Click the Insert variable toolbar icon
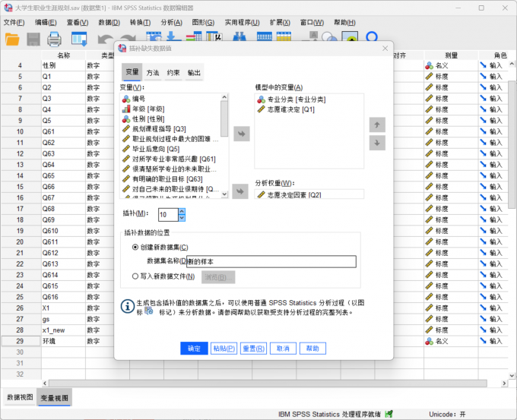Viewport: 517px width, 420px height. pos(284,36)
